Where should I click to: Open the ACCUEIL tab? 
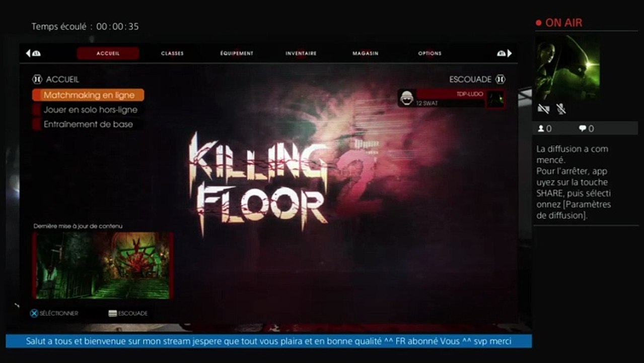pos(108,53)
